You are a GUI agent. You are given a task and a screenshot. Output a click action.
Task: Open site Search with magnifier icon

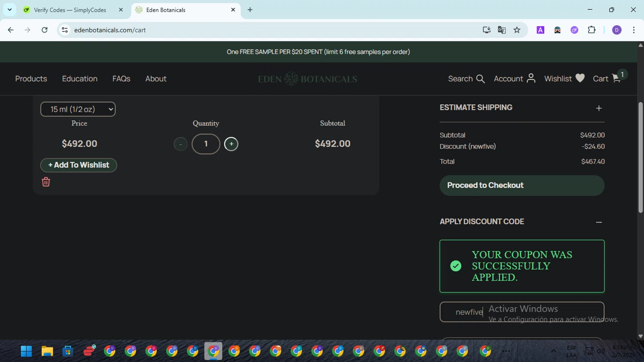click(x=466, y=79)
